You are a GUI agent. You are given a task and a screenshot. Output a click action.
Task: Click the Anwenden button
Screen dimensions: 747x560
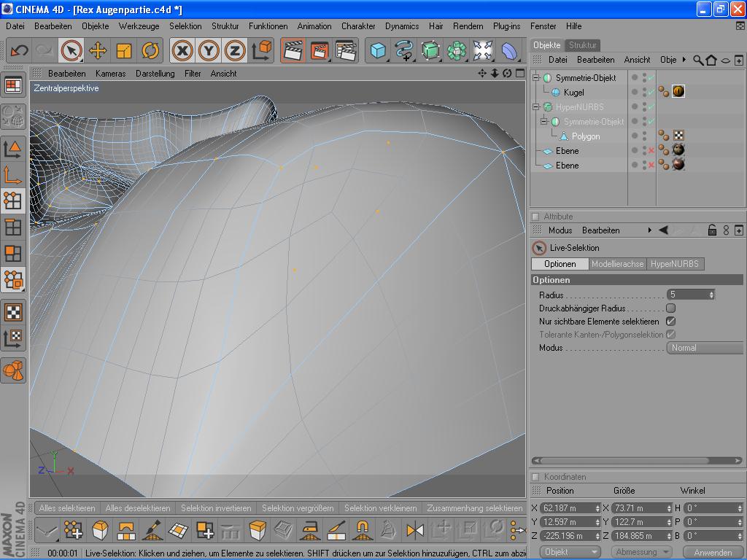[x=713, y=552]
